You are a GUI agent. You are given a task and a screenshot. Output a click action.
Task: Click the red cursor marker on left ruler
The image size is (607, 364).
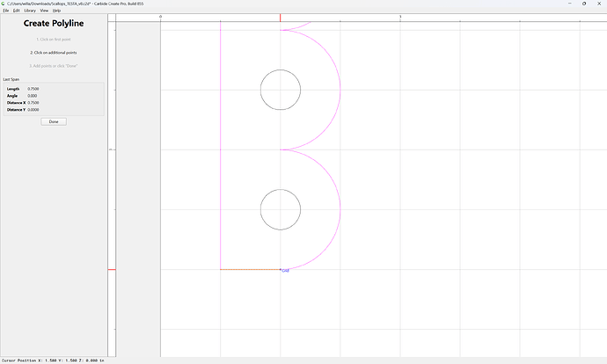pyautogui.click(x=112, y=270)
